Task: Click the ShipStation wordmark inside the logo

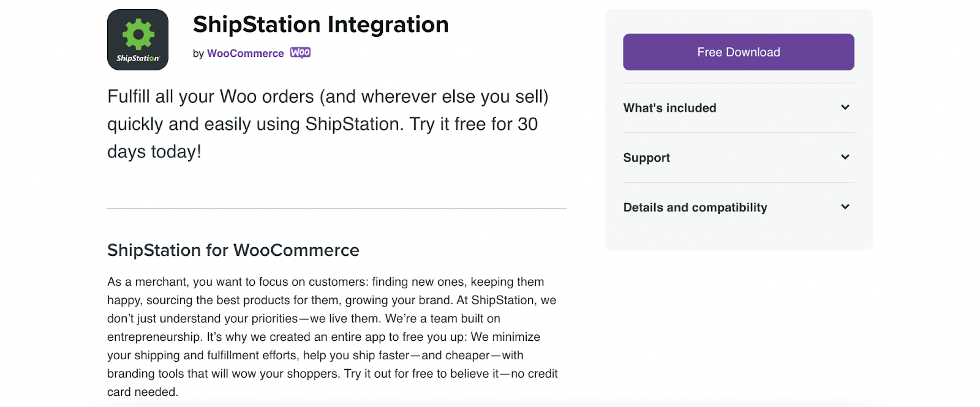Action: (x=138, y=58)
